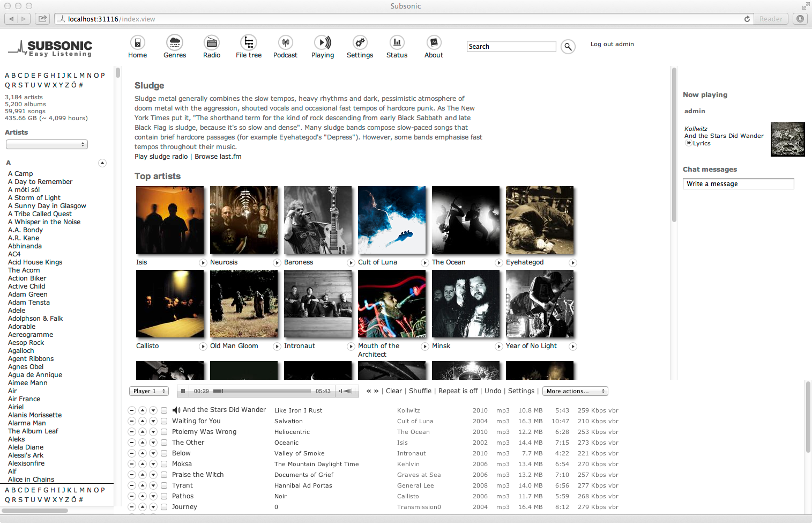Jump to letter S in the top index

click(x=20, y=85)
